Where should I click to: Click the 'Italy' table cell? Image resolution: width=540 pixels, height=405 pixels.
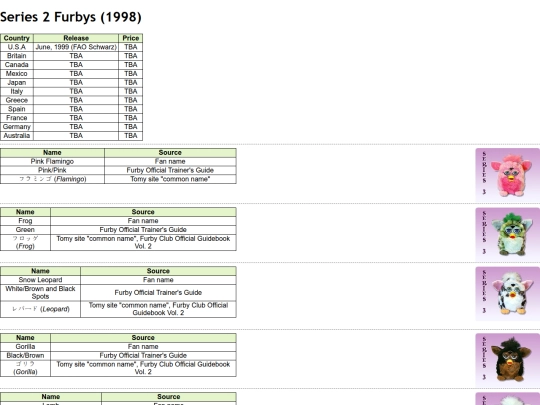[17, 91]
